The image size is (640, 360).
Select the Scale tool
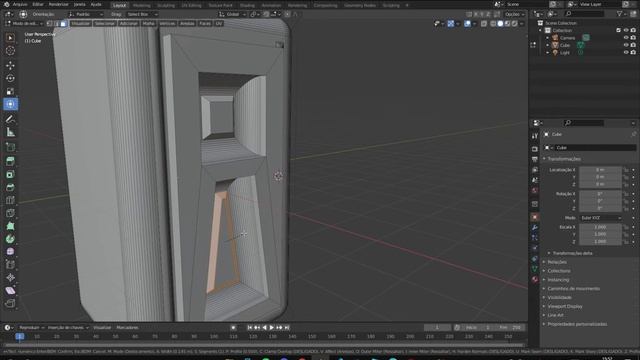tap(10, 91)
